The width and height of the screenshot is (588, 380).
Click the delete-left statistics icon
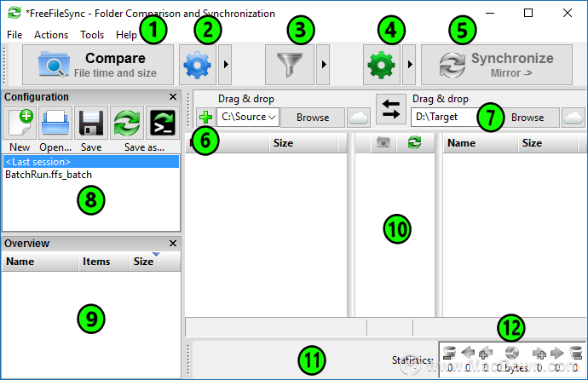[x=449, y=353]
